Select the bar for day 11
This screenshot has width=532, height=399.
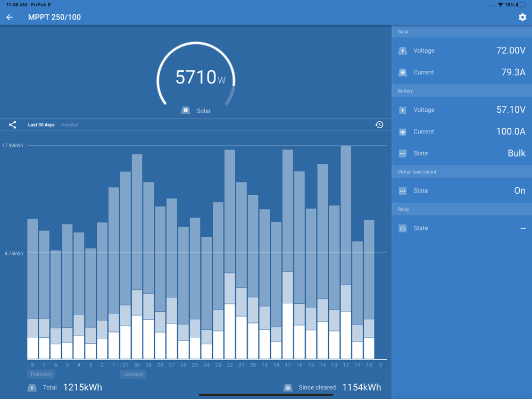358,300
